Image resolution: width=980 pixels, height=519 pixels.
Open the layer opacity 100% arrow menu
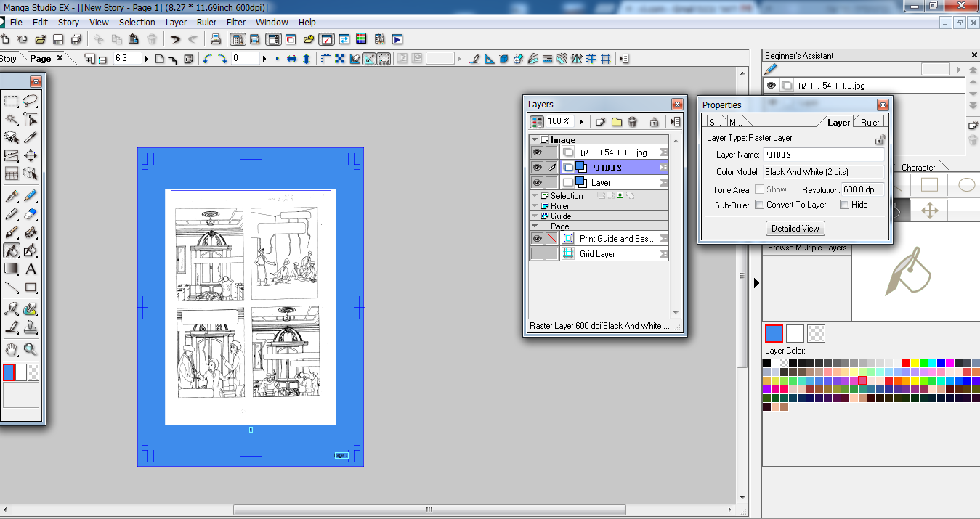pyautogui.click(x=581, y=122)
